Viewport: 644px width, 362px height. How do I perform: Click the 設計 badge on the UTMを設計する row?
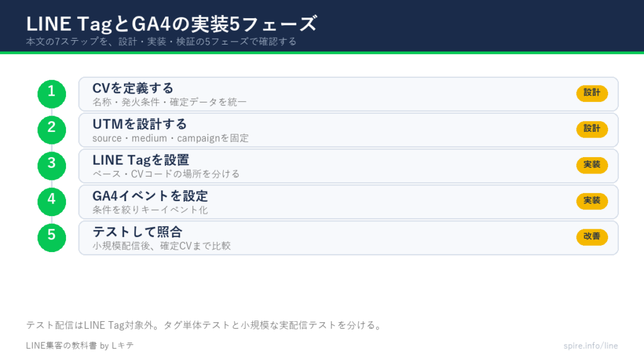(592, 129)
